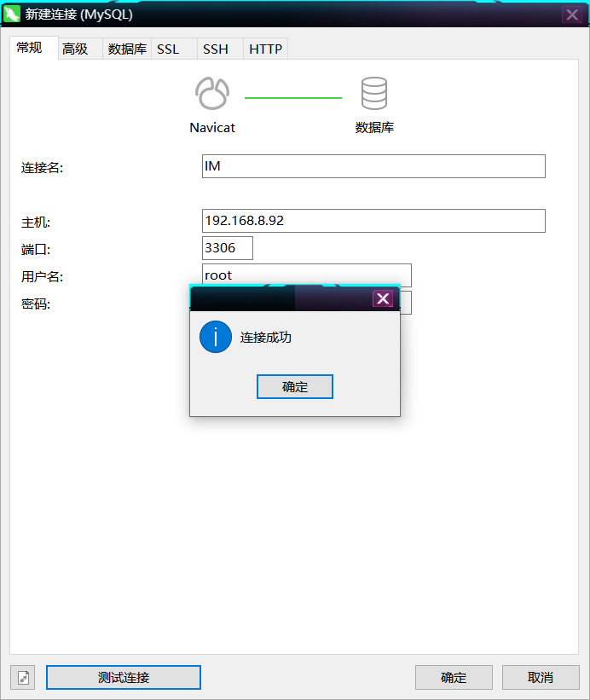This screenshot has height=700, width=590.
Task: Switch to the 常规 tab
Action: [34, 48]
